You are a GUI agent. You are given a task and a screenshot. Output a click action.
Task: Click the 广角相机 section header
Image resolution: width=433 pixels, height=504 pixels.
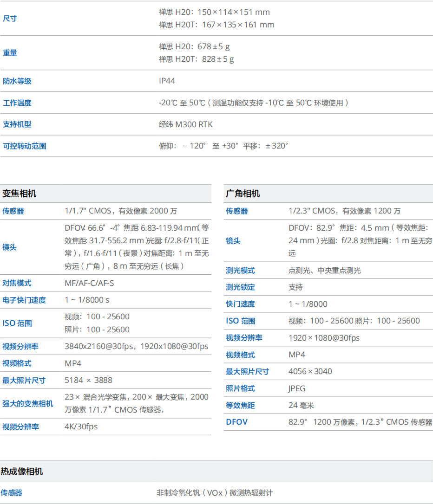243,194
